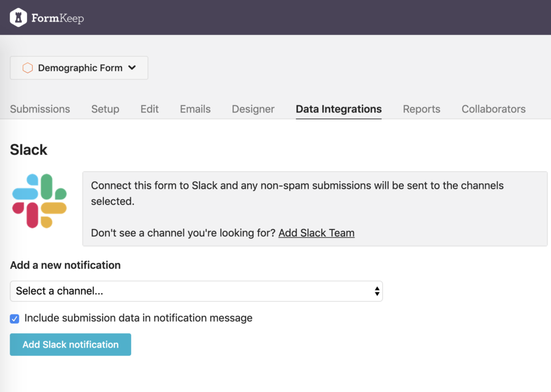Switch to the Submissions tab
Viewport: 551px width, 392px height.
coord(40,109)
